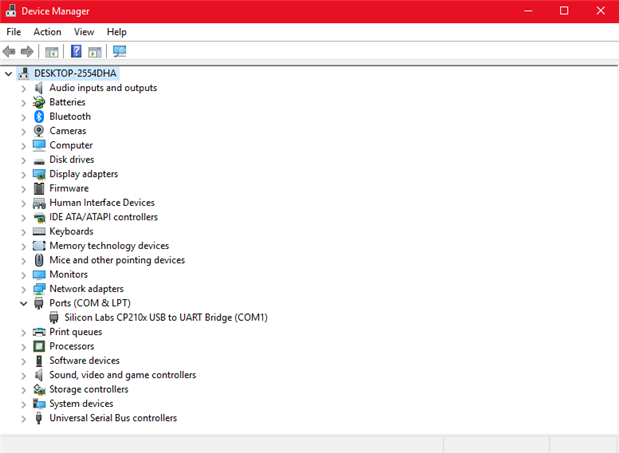This screenshot has width=619, height=453.
Task: Select the Memory technology devices label
Action: (x=109, y=245)
